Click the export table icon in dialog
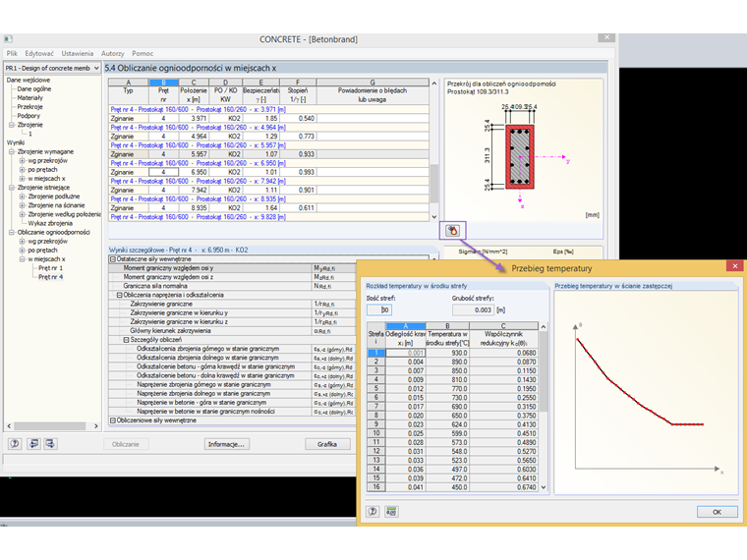The width and height of the screenshot is (747, 560). point(390,511)
